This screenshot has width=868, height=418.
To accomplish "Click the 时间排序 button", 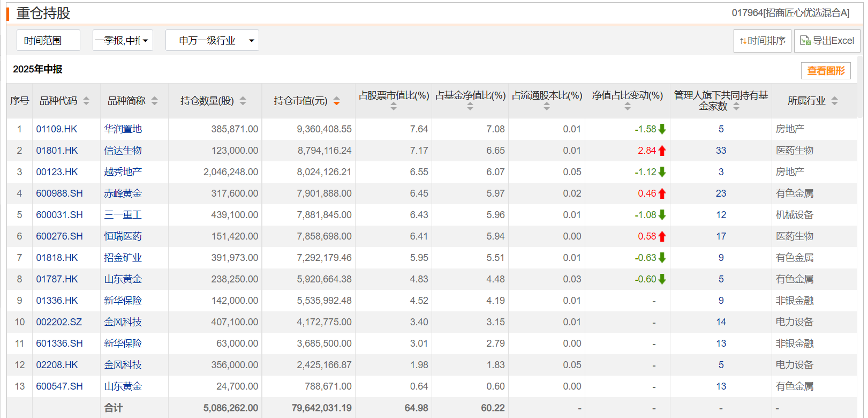I will (763, 41).
